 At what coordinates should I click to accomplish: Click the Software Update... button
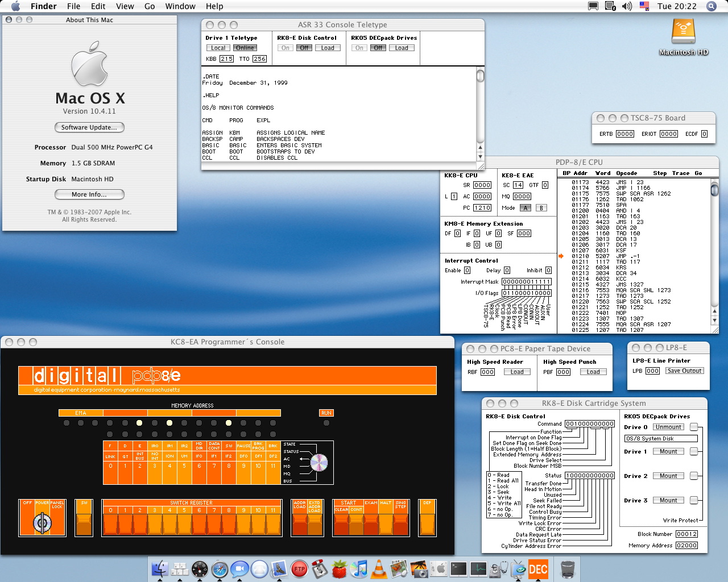pyautogui.click(x=89, y=127)
